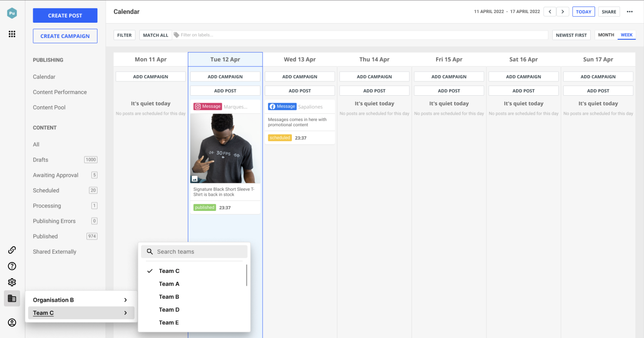Viewport: 644px width, 338px height.
Task: Click the Search teams input field
Action: (x=194, y=252)
